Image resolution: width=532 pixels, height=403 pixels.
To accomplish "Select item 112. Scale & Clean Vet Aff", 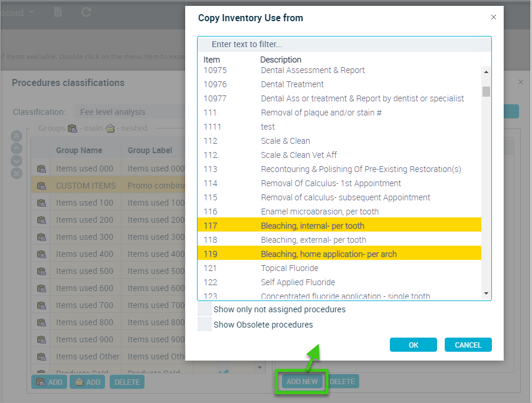I will 339,155.
